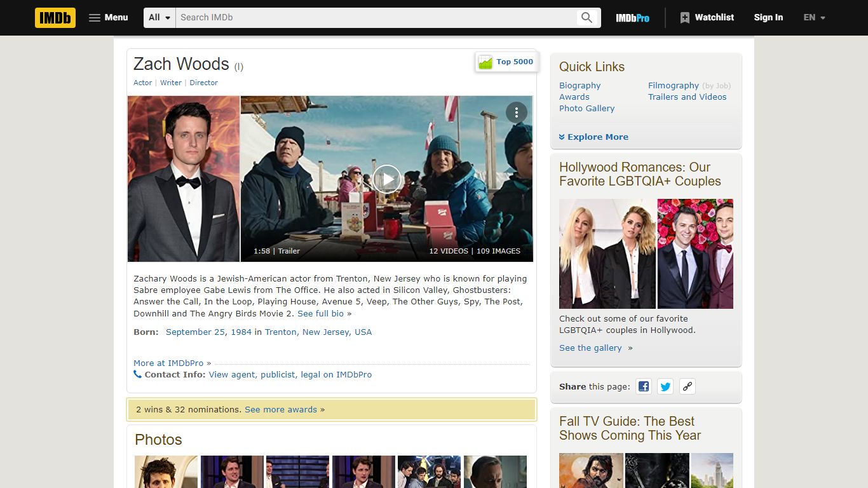The image size is (868, 488).
Task: Open Biography quick link
Action: click(x=580, y=85)
